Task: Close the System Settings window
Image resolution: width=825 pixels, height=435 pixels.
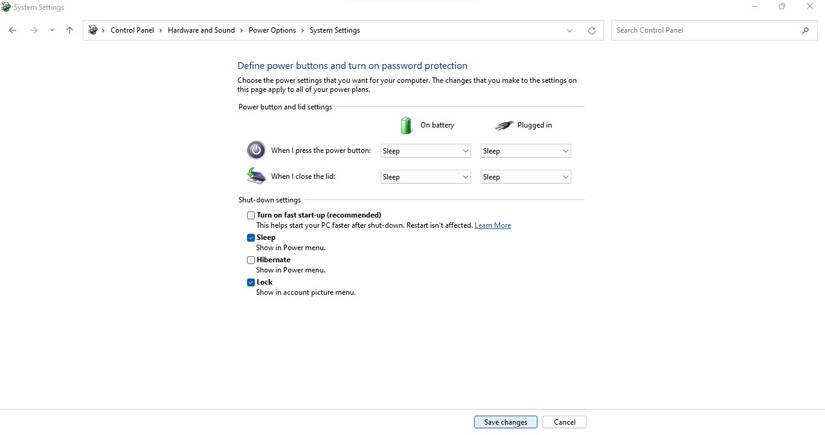Action: click(810, 6)
